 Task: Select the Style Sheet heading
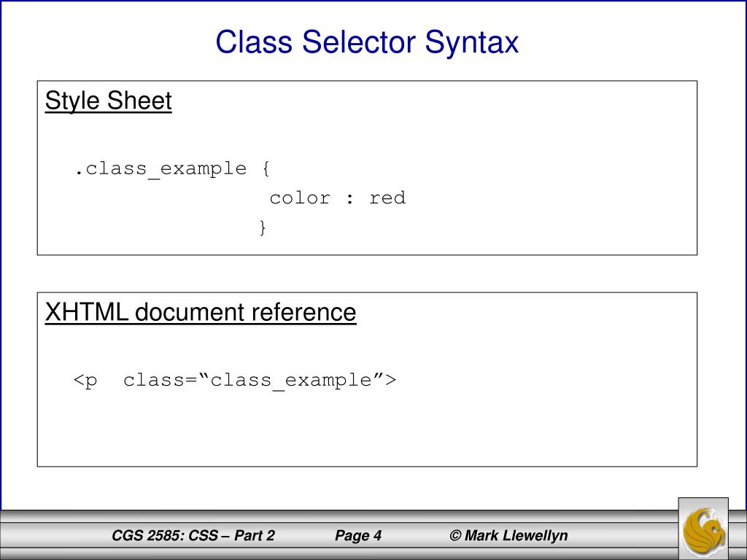[108, 101]
